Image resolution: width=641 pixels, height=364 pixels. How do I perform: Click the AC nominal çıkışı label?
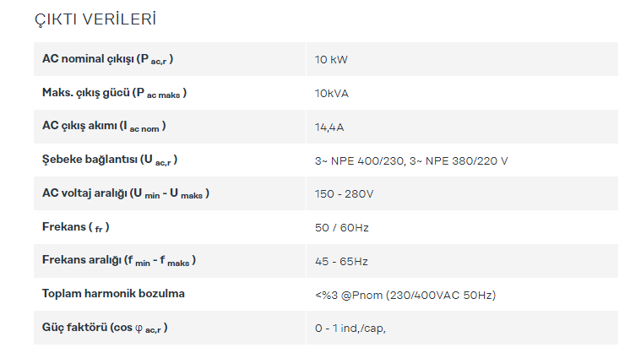tap(109, 59)
